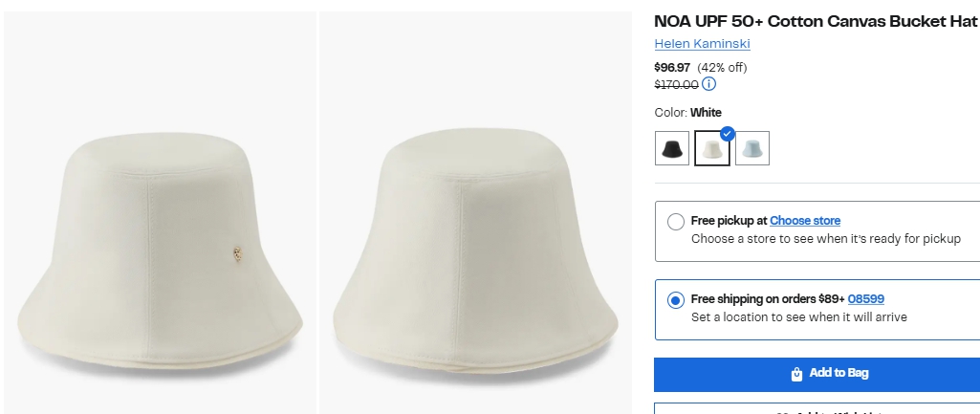Select the Free pickup radio button

[676, 221]
